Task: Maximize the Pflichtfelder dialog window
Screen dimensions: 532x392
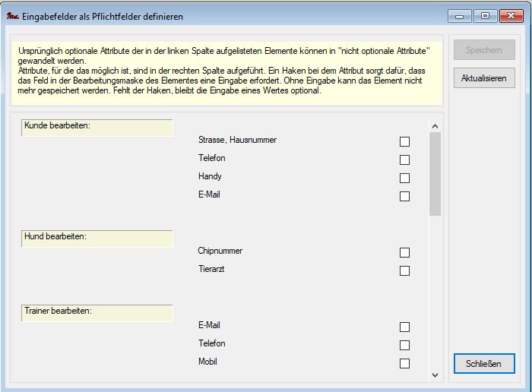Action: 485,14
